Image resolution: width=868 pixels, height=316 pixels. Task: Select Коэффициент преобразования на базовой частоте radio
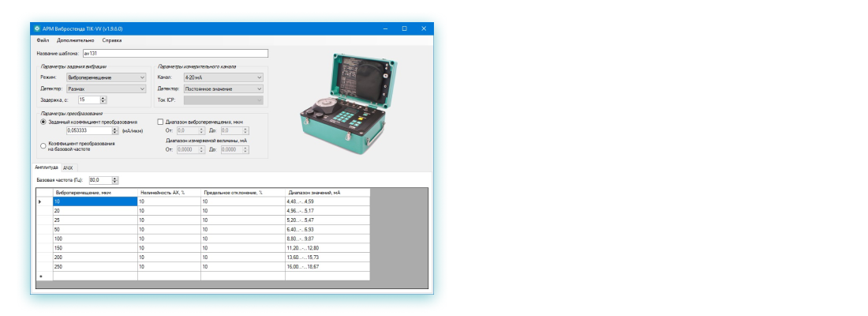[43, 146]
